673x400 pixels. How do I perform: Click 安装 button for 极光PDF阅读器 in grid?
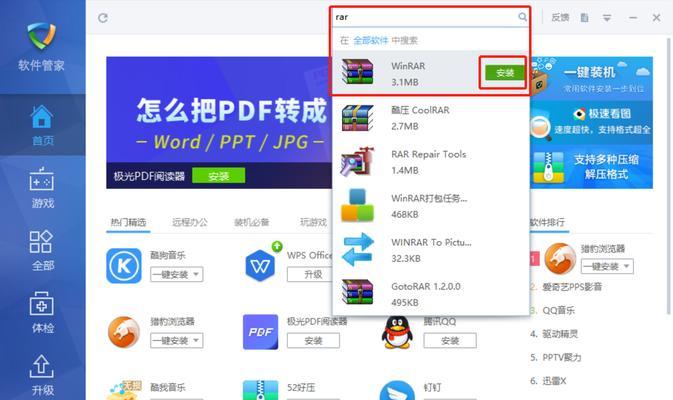(313, 341)
